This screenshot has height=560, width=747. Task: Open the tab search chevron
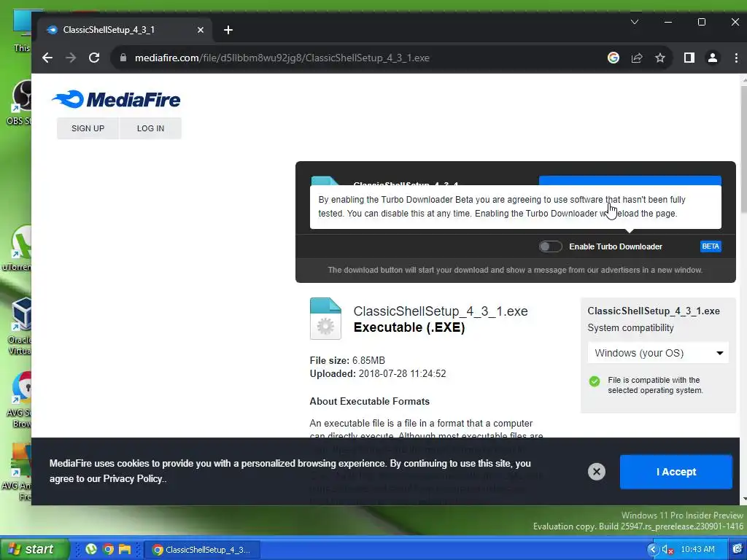[x=635, y=22]
